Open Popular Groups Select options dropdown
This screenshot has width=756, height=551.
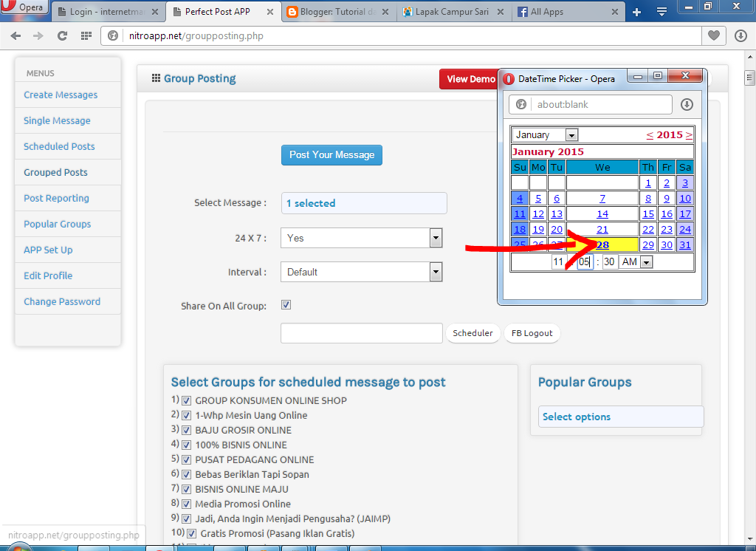tap(620, 417)
